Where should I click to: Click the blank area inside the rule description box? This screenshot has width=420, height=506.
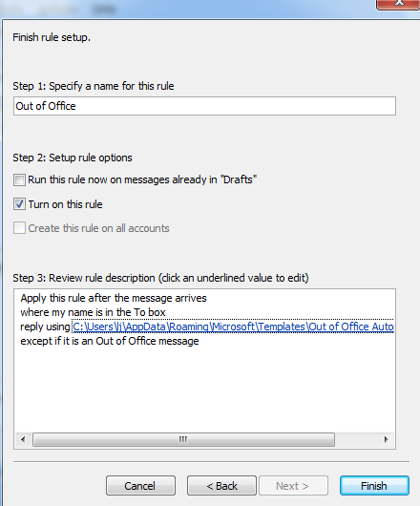pyautogui.click(x=204, y=390)
